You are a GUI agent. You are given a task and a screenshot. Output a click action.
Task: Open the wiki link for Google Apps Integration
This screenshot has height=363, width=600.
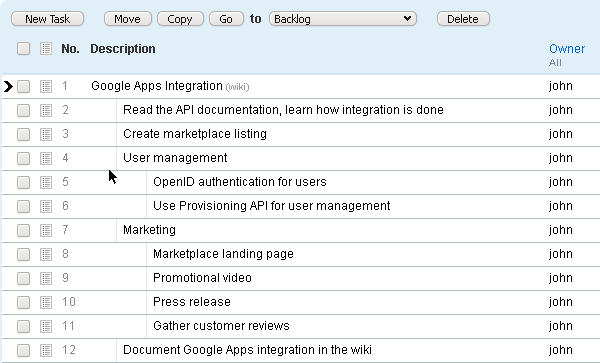pyautogui.click(x=237, y=87)
